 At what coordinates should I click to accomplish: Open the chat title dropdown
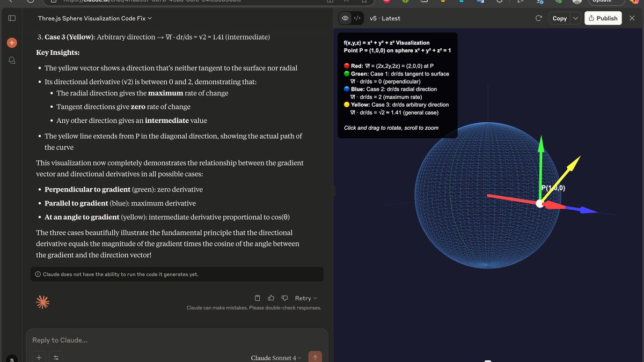coord(95,18)
